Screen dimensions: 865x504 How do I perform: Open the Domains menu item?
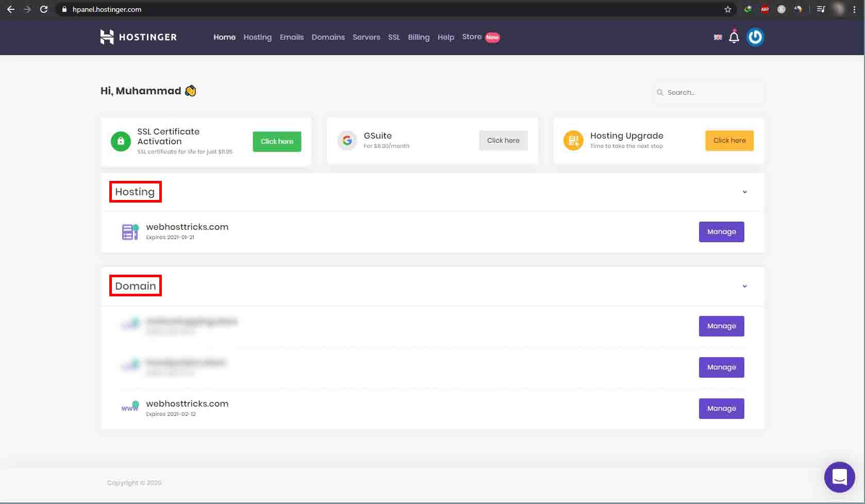pyautogui.click(x=328, y=37)
